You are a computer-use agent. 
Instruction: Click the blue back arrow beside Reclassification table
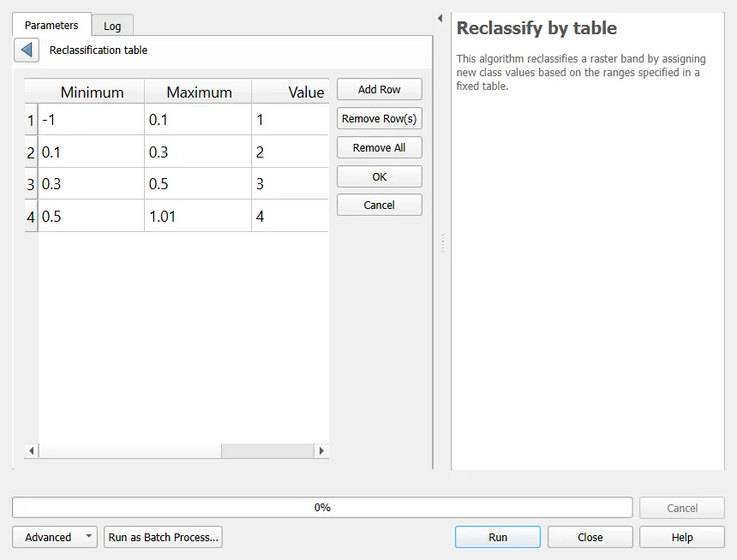coord(27,50)
